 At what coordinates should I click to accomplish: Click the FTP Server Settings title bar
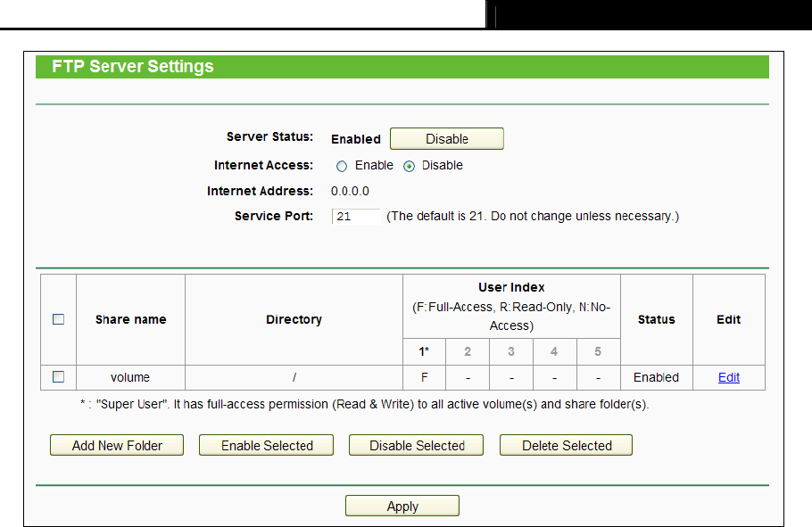tap(402, 67)
